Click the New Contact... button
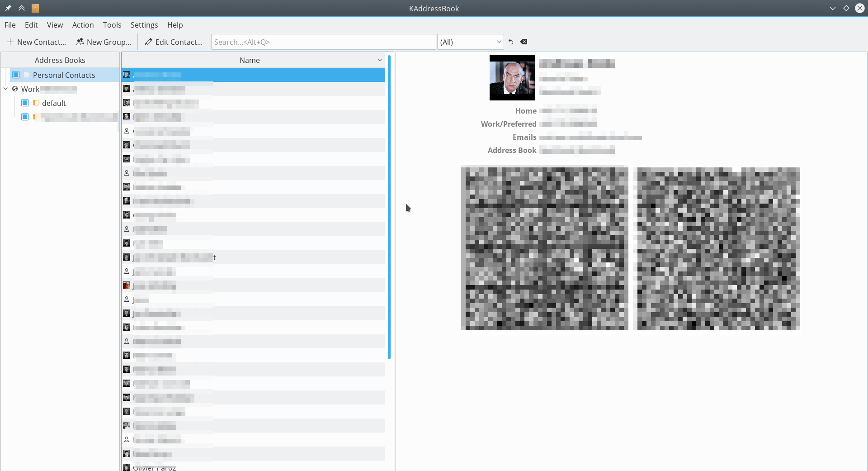Image resolution: width=868 pixels, height=471 pixels. coord(36,42)
